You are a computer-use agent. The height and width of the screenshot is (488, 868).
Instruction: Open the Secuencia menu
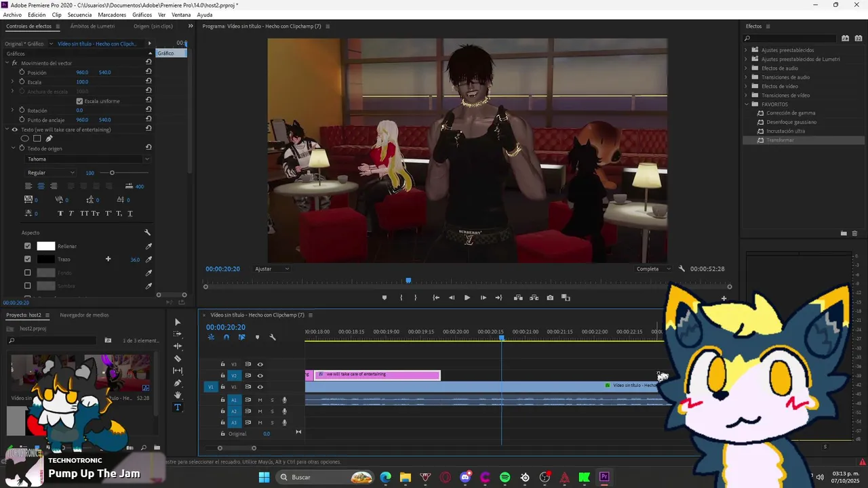[x=80, y=15]
